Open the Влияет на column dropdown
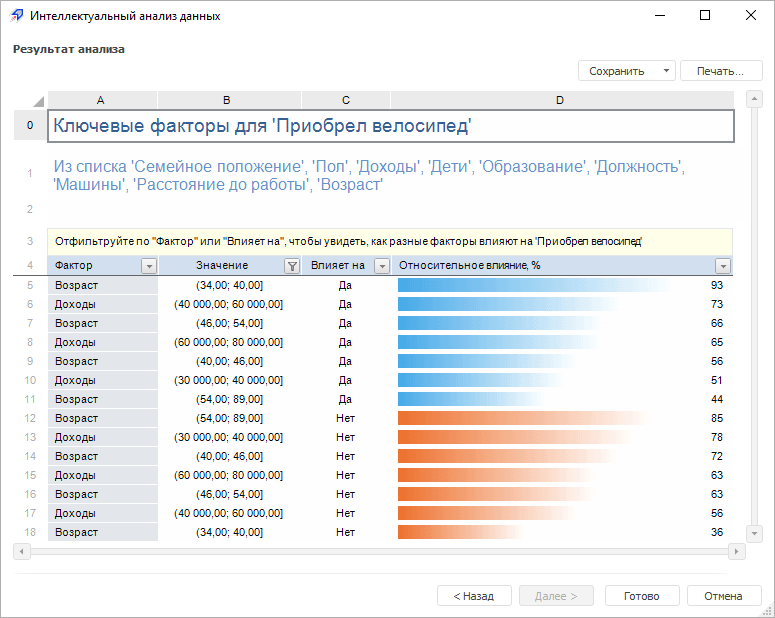Image resolution: width=775 pixels, height=618 pixels. point(381,266)
